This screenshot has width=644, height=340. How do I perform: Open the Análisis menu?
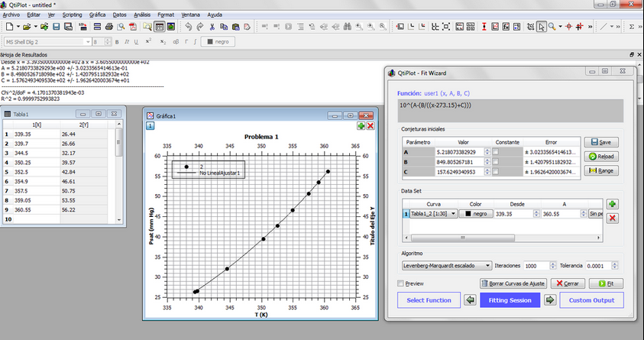[x=142, y=15]
